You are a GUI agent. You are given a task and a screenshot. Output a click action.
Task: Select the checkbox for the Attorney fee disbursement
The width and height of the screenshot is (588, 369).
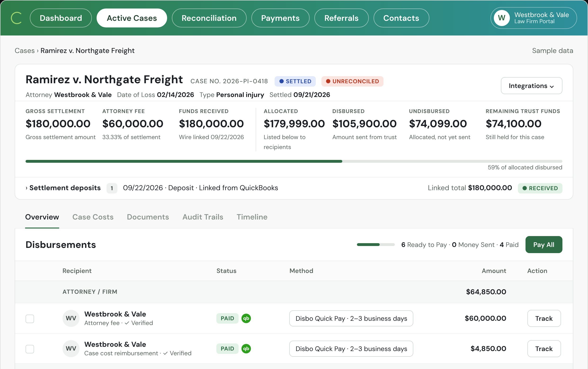point(30,319)
